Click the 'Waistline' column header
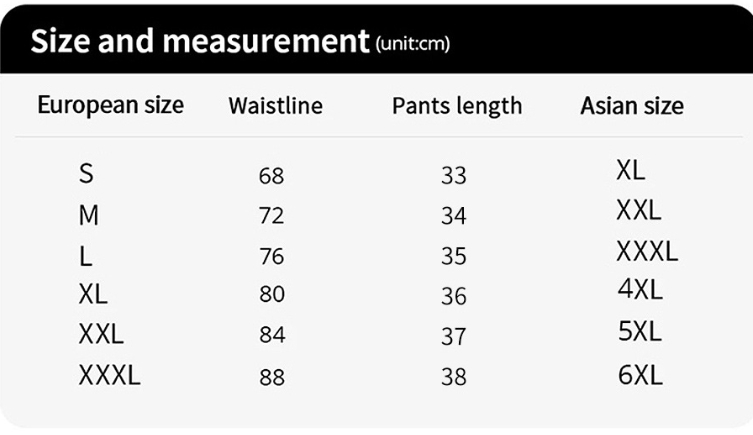 [276, 106]
